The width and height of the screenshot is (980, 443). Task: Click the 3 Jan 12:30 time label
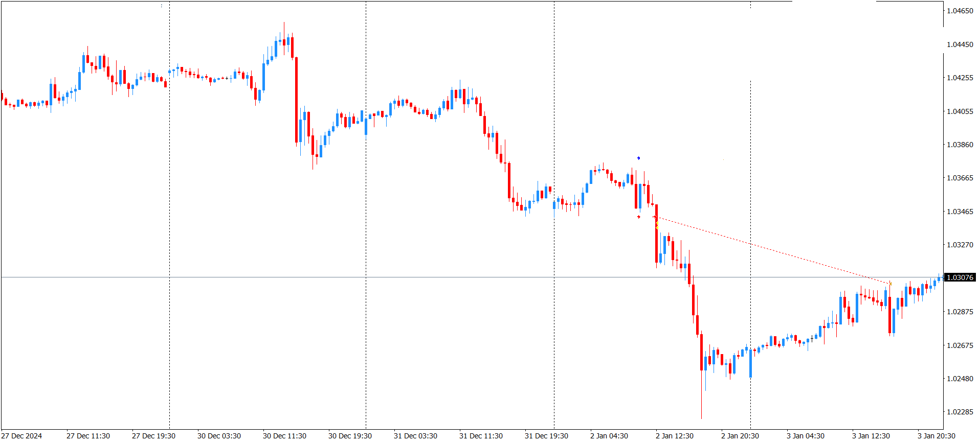[871, 436]
